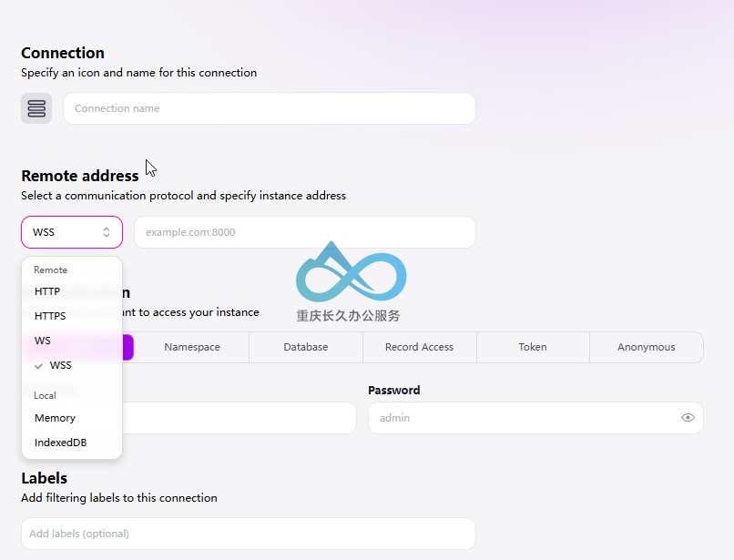Click the "Remote address" heading
This screenshot has width=734, height=560.
(x=80, y=176)
